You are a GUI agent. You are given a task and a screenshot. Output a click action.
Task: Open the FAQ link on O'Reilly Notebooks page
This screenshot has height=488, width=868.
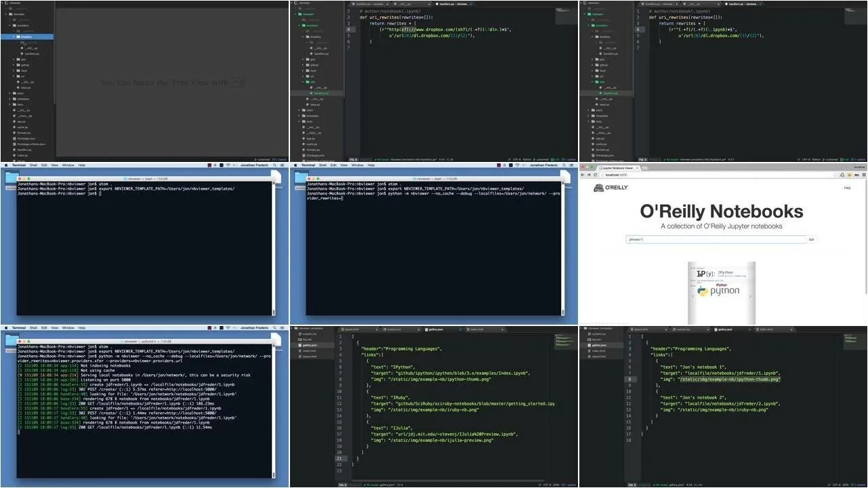pos(847,188)
